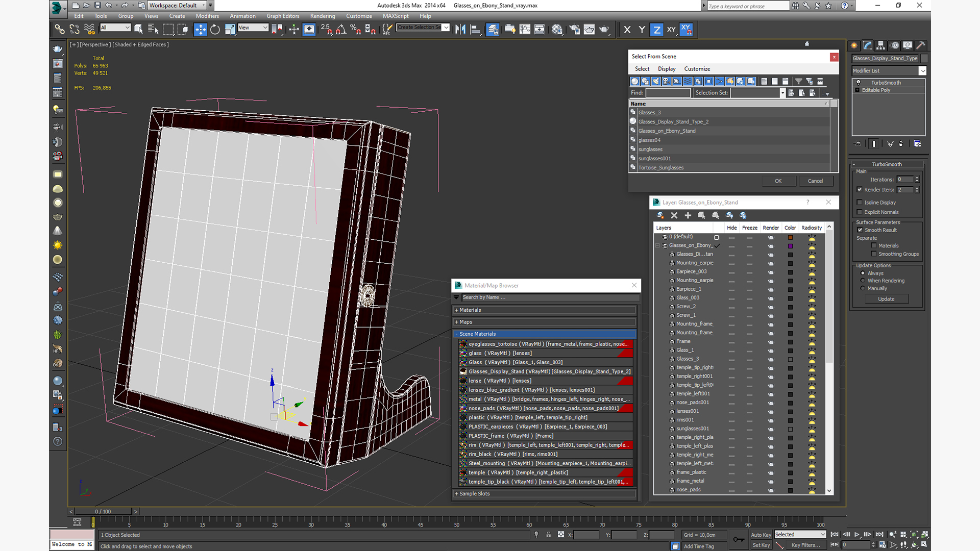The image size is (980, 551).
Task: Open the Graph Editors menu
Action: tap(283, 16)
